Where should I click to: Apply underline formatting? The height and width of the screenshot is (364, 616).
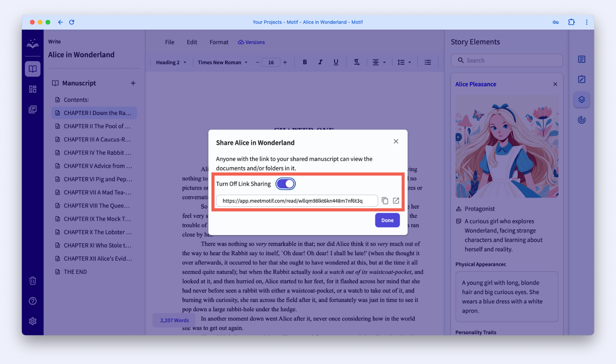click(x=336, y=62)
